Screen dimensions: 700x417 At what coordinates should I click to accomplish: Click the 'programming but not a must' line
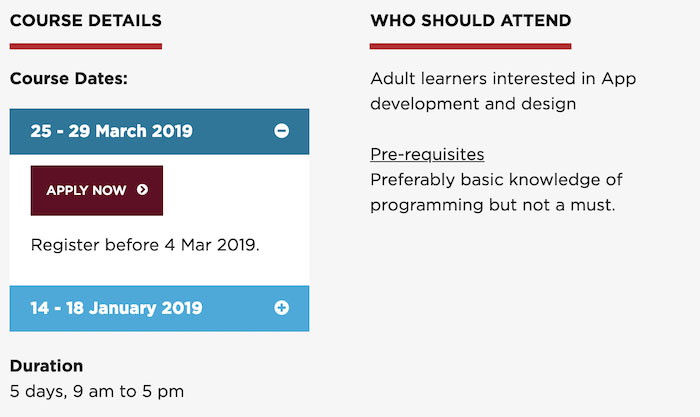(x=492, y=205)
